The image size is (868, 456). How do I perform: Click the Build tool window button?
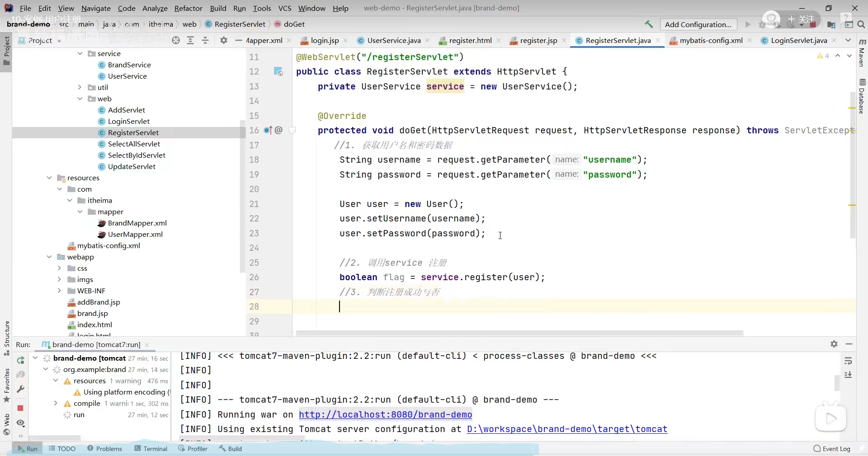point(230,449)
